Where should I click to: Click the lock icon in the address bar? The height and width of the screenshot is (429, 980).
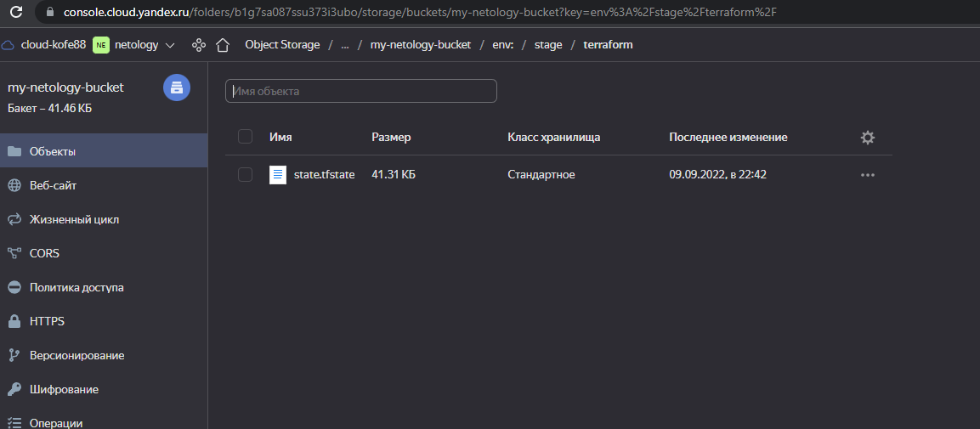click(51, 12)
